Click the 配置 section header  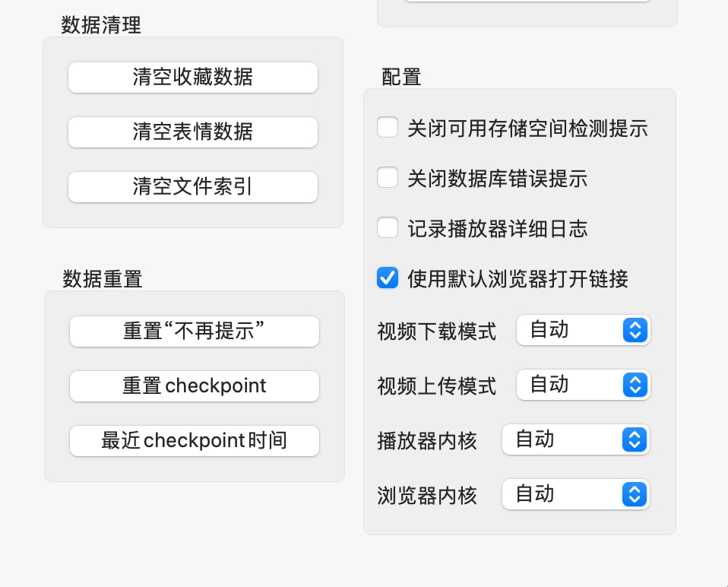(400, 77)
